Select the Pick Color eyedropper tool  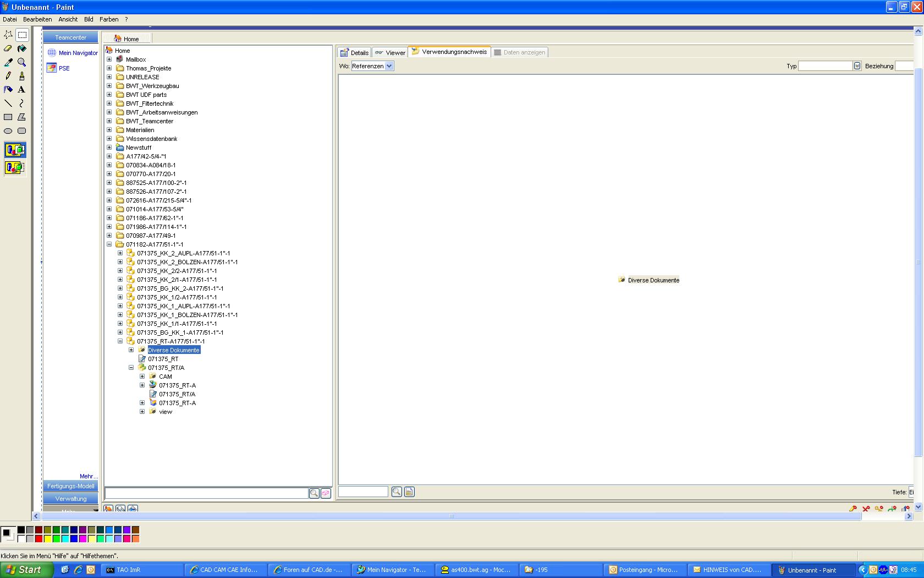pyautogui.click(x=8, y=62)
